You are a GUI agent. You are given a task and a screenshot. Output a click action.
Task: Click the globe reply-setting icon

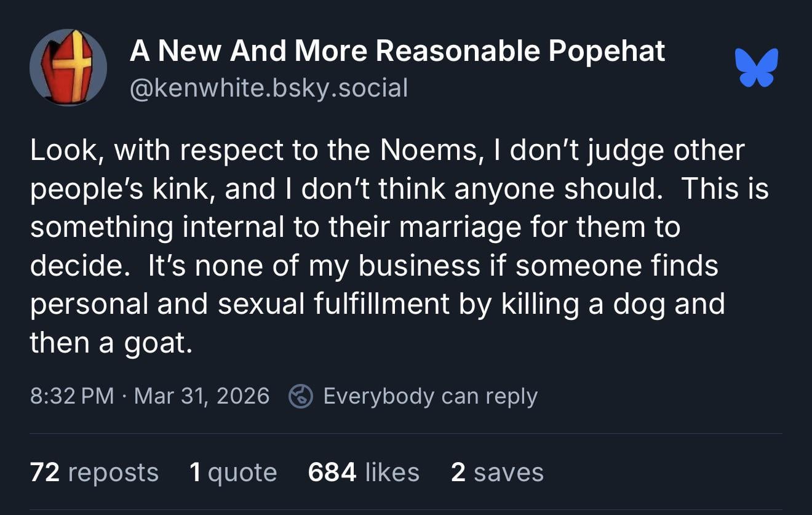coord(301,396)
